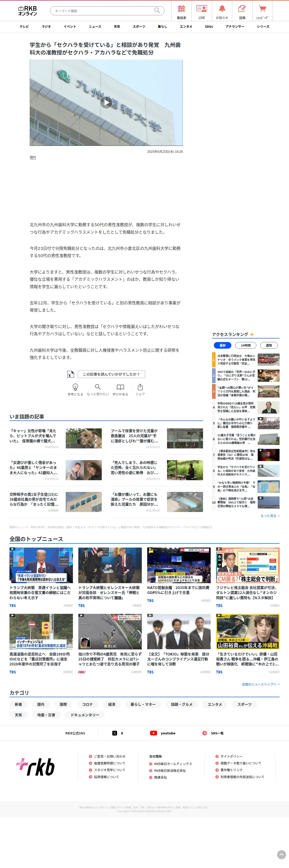Open ranking item 1 about 日本郵便 行政処分

pyautogui.click(x=246, y=360)
